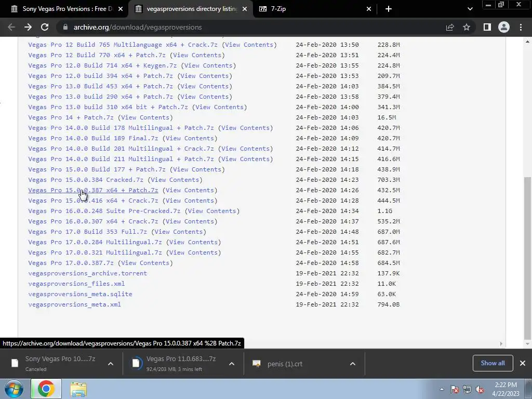The image size is (532, 399).
Task: Close the vegasproversions directory listing tab
Action: (x=245, y=9)
